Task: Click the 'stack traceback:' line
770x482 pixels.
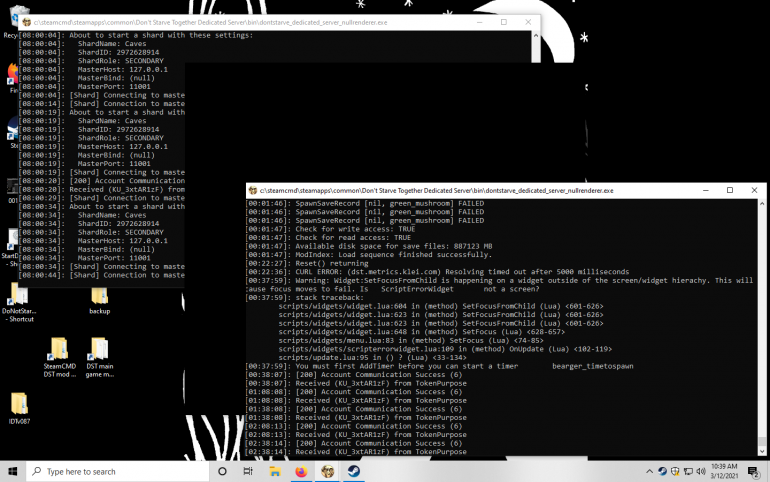Action: 304,297
